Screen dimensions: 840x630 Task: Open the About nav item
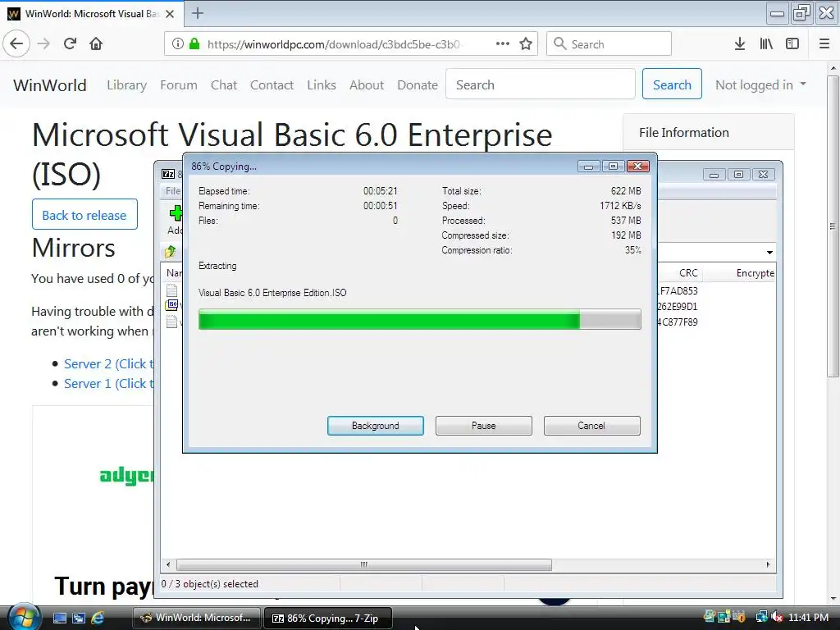367,85
